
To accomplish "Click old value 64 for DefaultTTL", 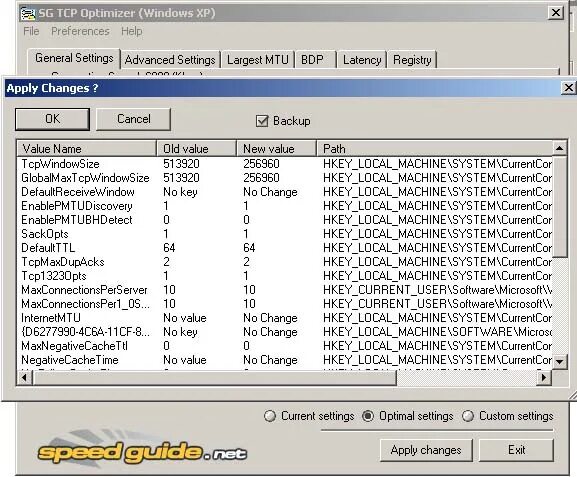I will pyautogui.click(x=169, y=248).
